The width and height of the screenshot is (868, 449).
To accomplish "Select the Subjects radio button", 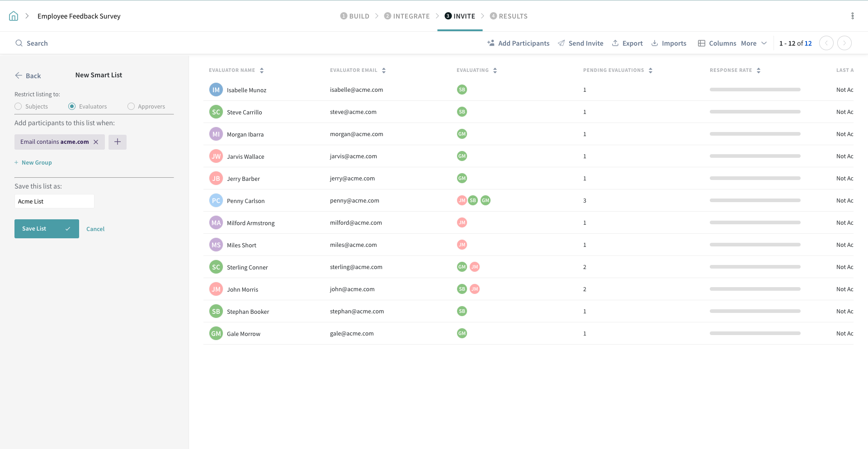I will pyautogui.click(x=18, y=106).
